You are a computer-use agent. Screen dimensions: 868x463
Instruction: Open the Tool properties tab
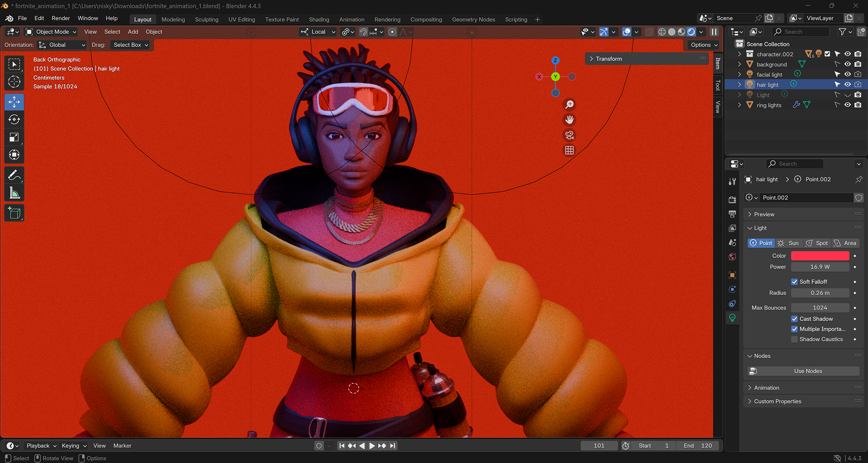click(x=732, y=182)
